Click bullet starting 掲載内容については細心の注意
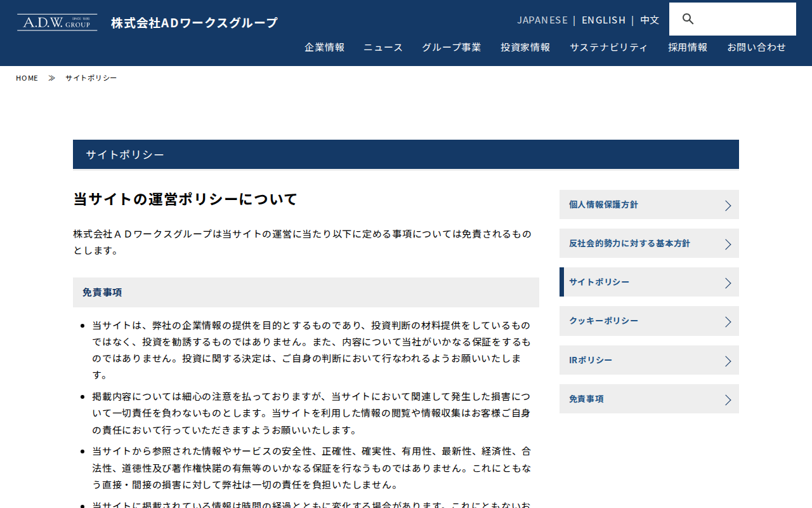The width and height of the screenshot is (812, 508). point(311,413)
